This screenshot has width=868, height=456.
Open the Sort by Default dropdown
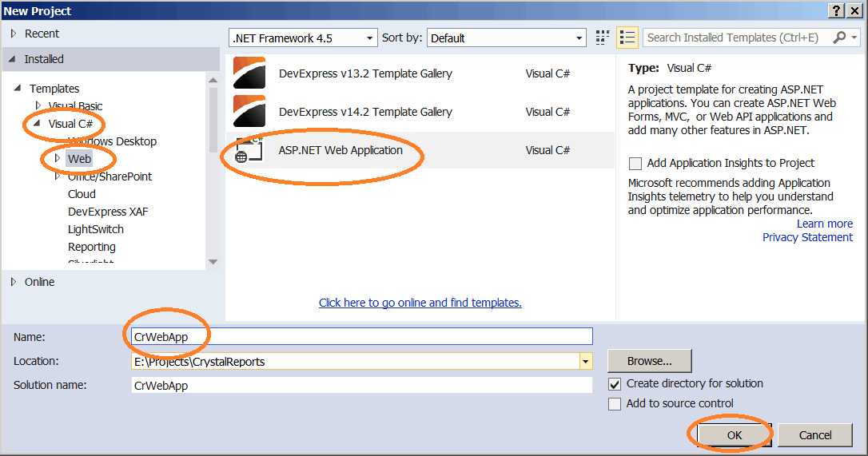click(x=579, y=38)
